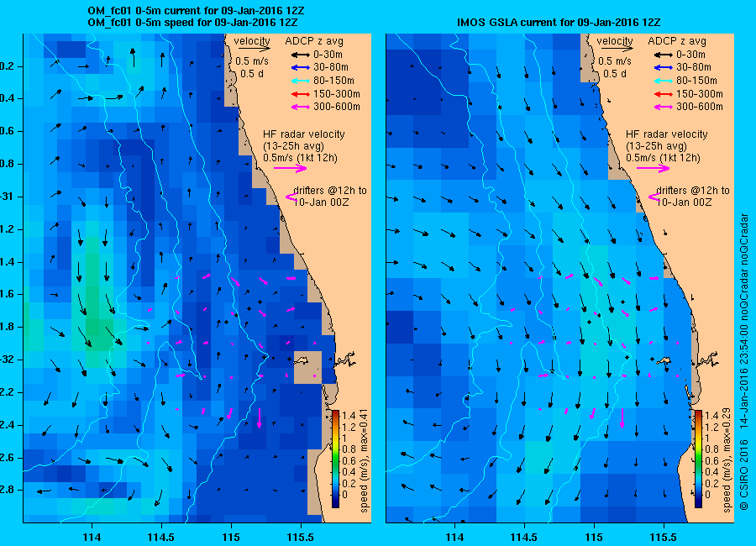Image resolution: width=756 pixels, height=546 pixels.
Task: Click the -31 latitude tick on left axis
Action: point(7,197)
